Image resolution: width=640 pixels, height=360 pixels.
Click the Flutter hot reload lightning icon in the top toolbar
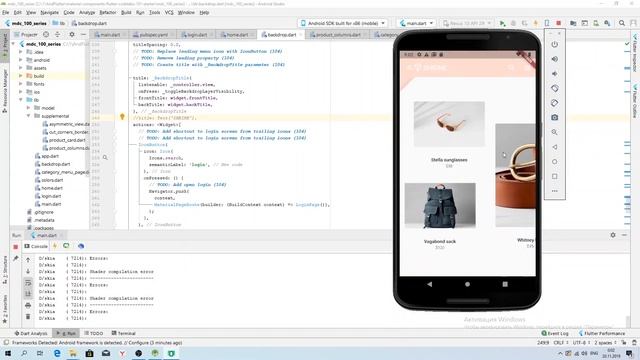536,23
